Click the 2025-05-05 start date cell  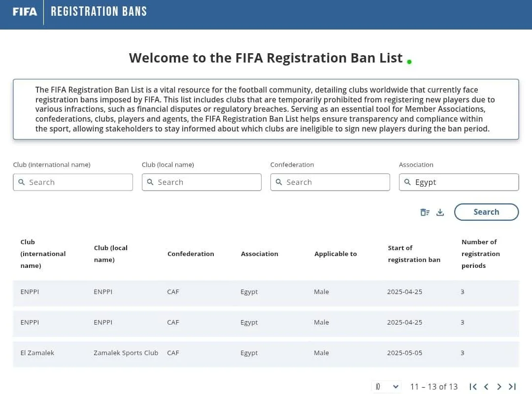405,353
